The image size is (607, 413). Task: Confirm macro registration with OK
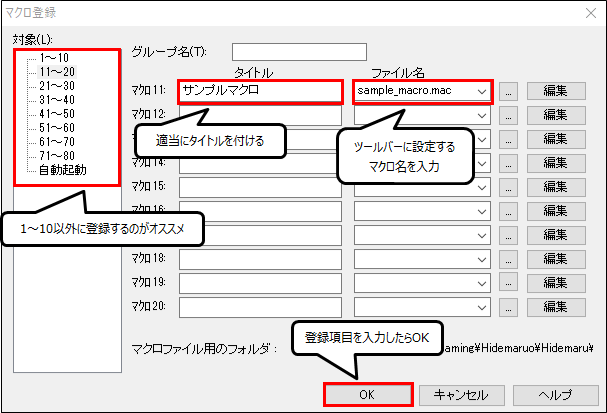pyautogui.click(x=368, y=395)
